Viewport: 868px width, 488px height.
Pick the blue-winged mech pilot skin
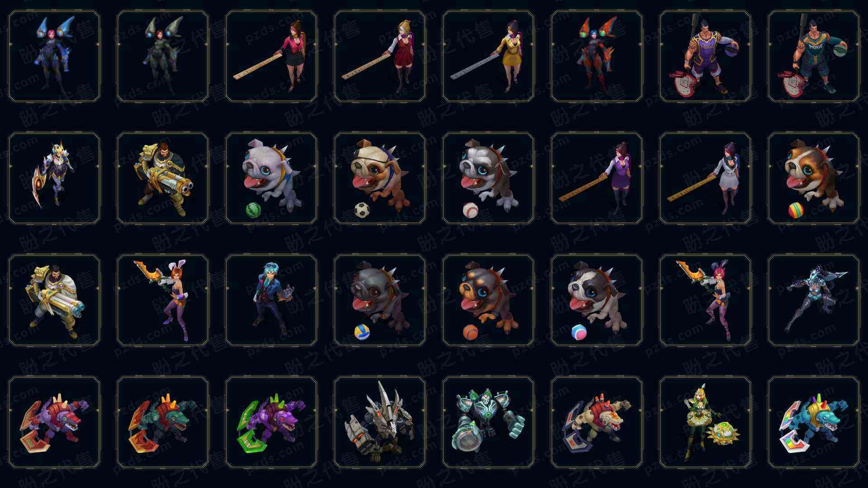coord(54,56)
